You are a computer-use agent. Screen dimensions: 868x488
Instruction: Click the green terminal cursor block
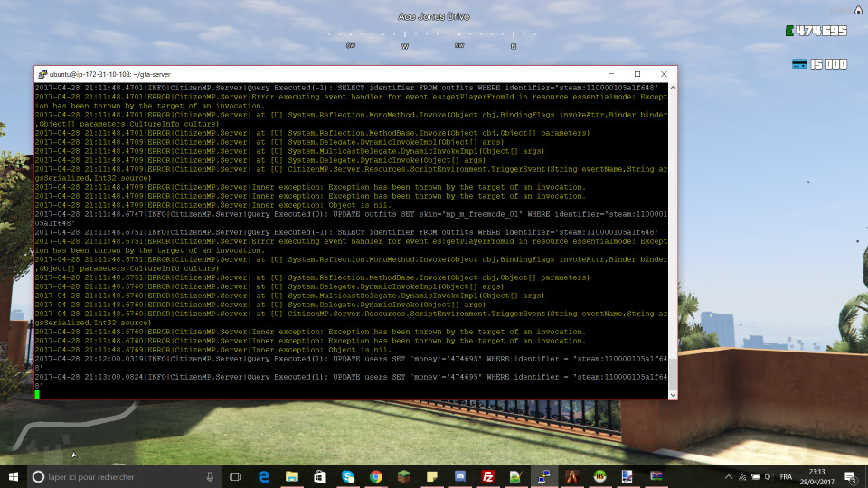tap(37, 395)
